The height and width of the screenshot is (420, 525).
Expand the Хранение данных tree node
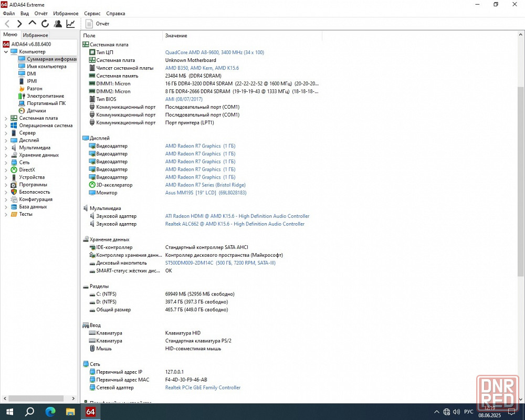[x=6, y=155]
